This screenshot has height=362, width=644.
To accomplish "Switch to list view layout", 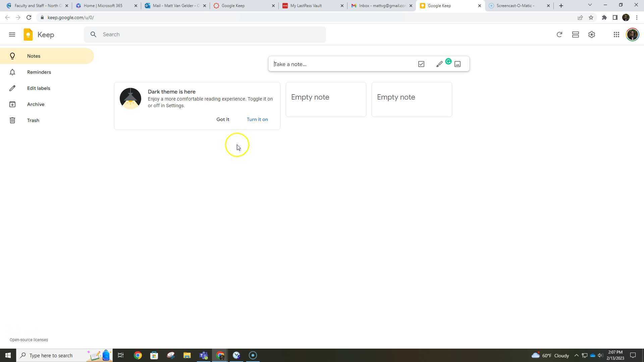I will [x=575, y=35].
